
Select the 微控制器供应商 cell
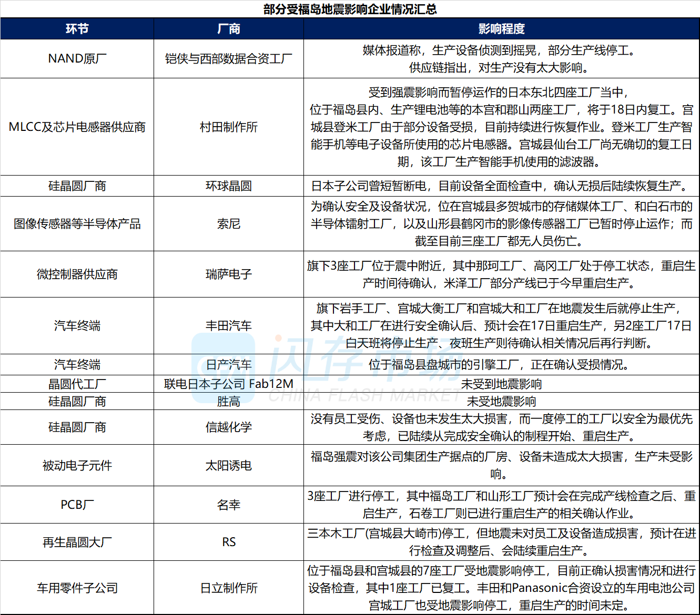click(x=77, y=274)
